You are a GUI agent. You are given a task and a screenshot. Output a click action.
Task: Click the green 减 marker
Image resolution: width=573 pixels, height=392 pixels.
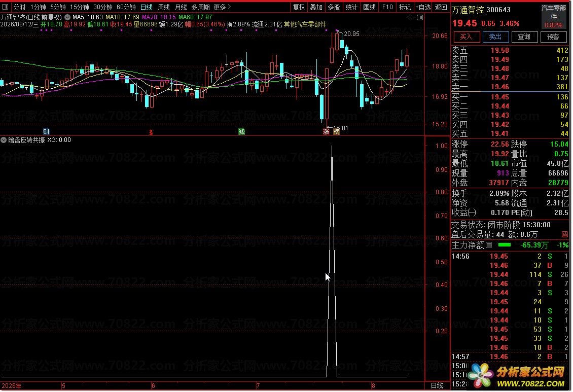click(241, 131)
